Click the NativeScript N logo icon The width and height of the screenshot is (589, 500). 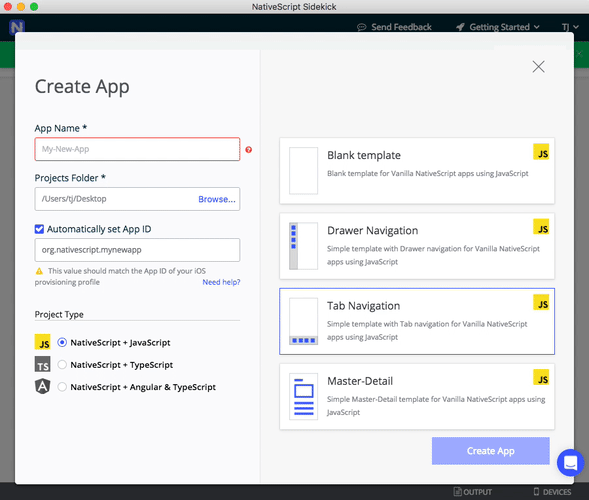point(17,27)
